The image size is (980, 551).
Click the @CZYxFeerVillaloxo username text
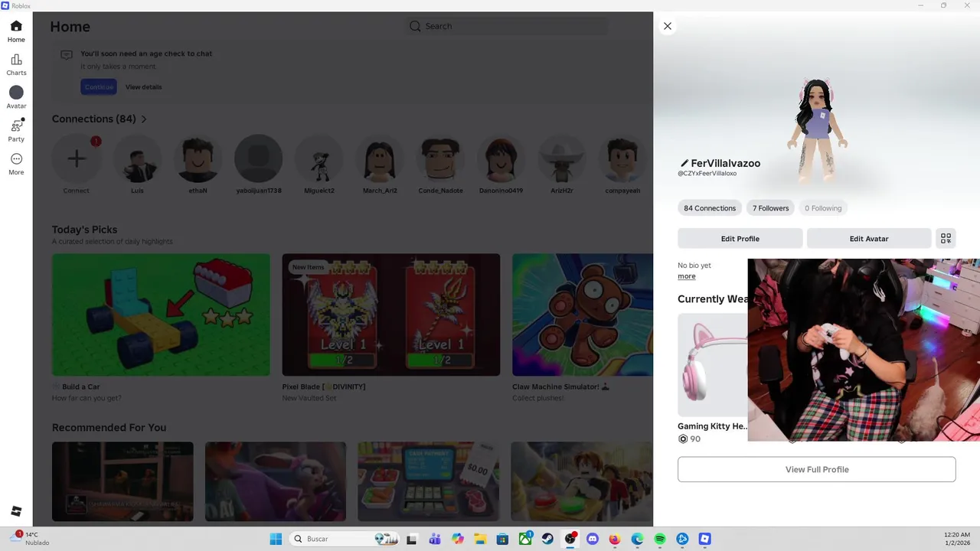(x=707, y=174)
